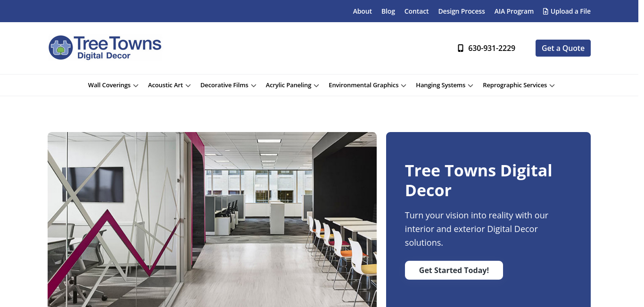Click the Tree Towns Digital Decor logo
The width and height of the screenshot is (644, 307).
105,48
